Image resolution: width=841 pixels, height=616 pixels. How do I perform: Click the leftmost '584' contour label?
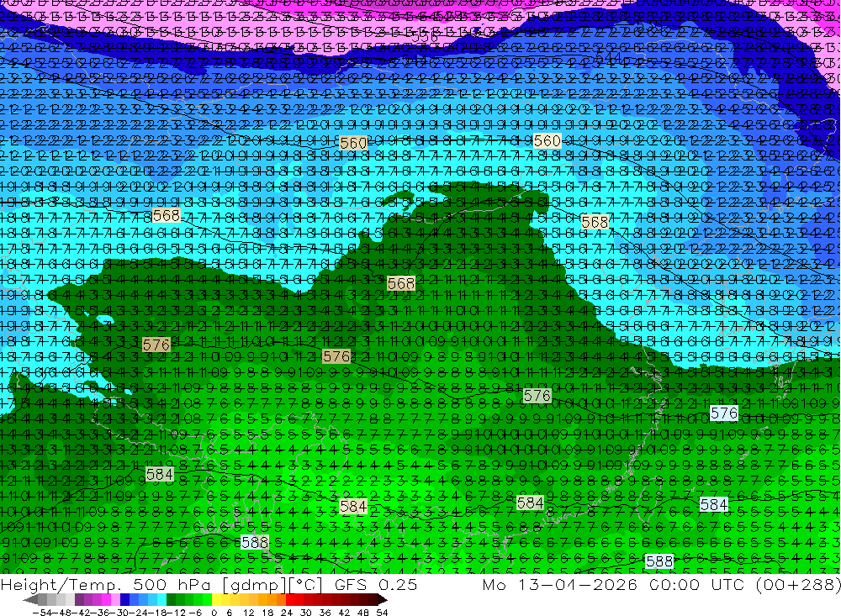(x=160, y=474)
